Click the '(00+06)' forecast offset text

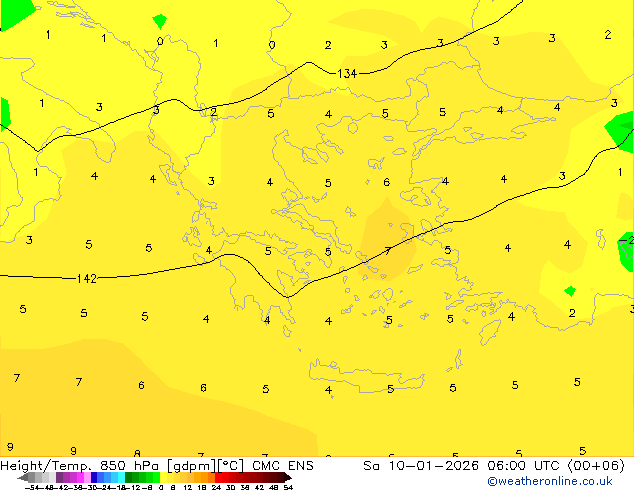click(x=596, y=466)
